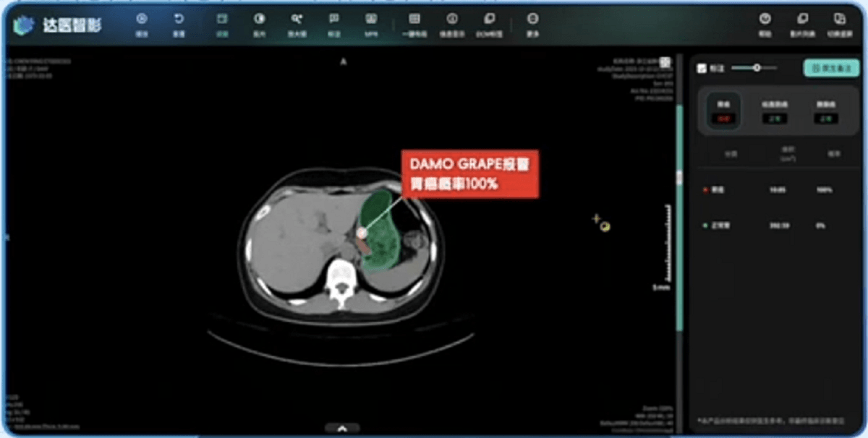
Task: Open the help icon at top right
Action: click(765, 19)
